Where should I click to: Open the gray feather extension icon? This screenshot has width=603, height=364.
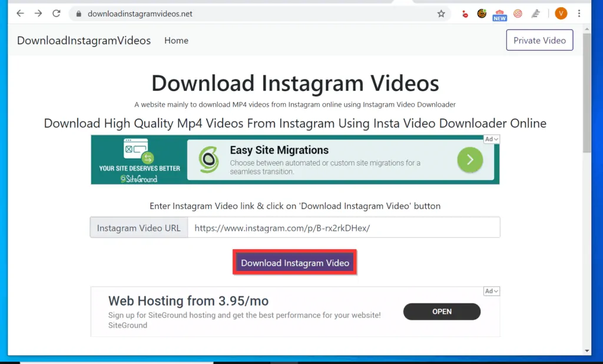click(x=536, y=13)
